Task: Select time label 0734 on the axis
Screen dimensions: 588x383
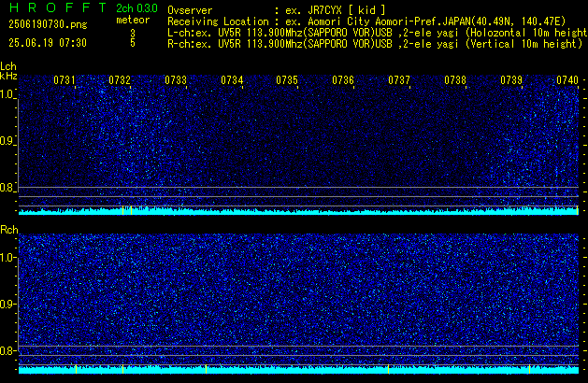Action: click(x=232, y=80)
